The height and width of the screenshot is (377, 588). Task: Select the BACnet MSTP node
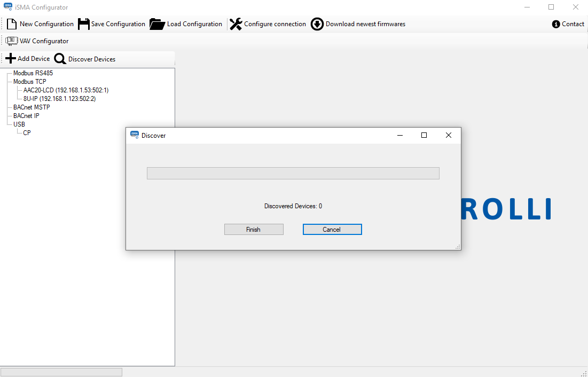tap(32, 107)
